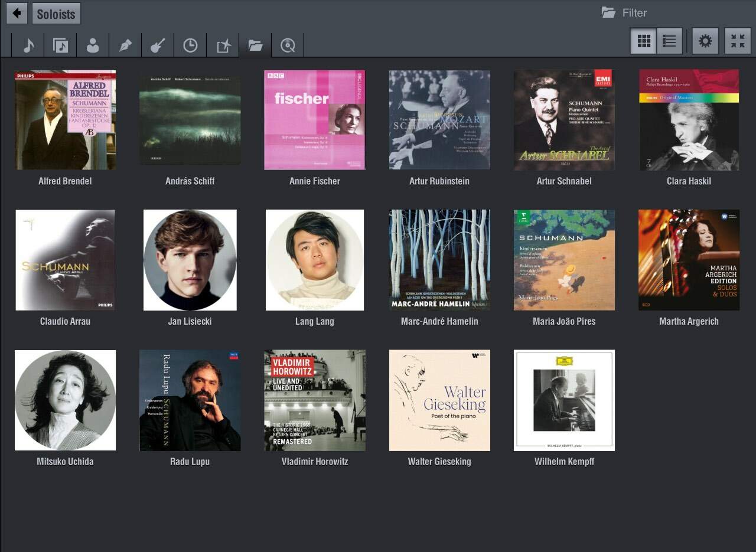
Task: Click the name label 'Wilhelm Kempff'
Action: (x=564, y=462)
